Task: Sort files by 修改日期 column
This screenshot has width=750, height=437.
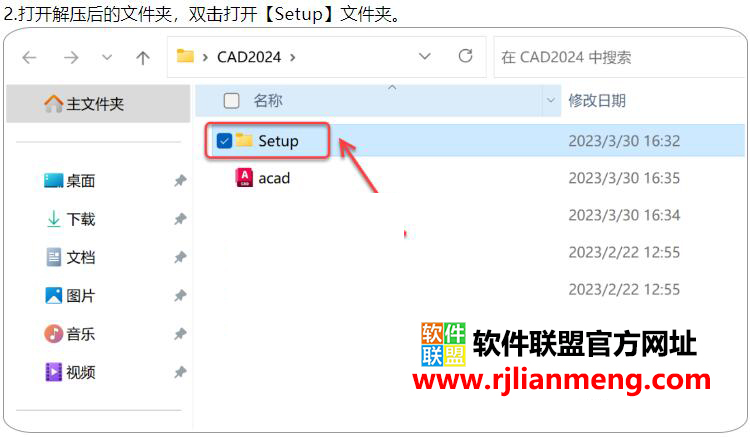Action: 597,100
